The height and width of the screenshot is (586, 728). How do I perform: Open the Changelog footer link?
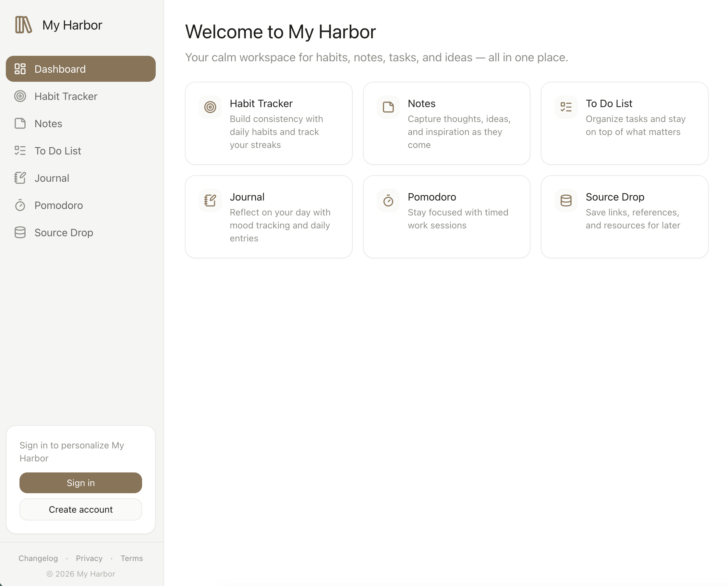[38, 558]
